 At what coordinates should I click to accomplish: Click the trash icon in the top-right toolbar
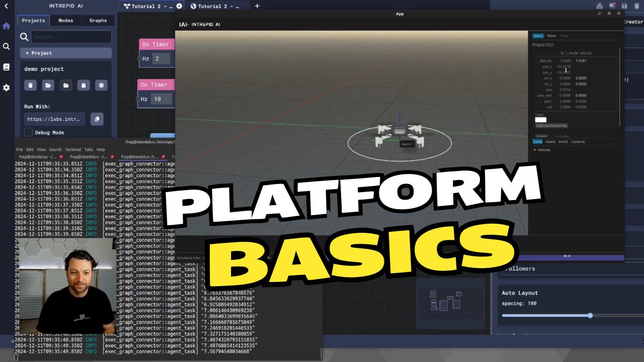point(637,6)
